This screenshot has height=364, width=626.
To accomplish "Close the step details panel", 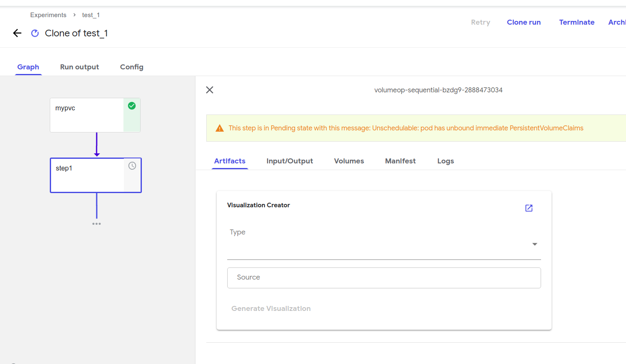I will tap(209, 89).
